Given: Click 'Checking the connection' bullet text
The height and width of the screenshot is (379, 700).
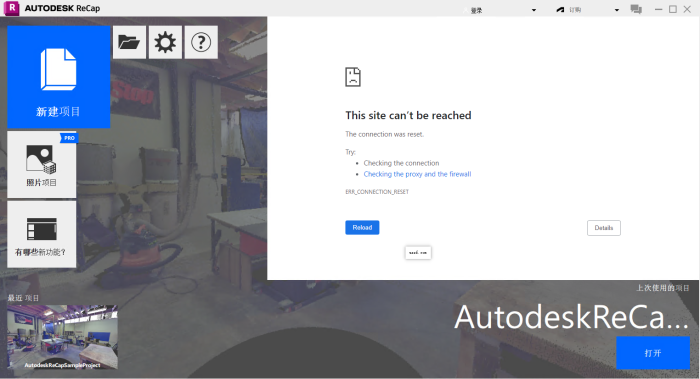Looking at the screenshot, I should tap(401, 163).
